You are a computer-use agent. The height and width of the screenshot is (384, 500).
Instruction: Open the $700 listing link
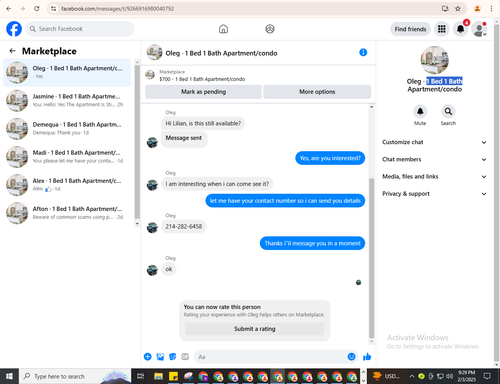(202, 79)
